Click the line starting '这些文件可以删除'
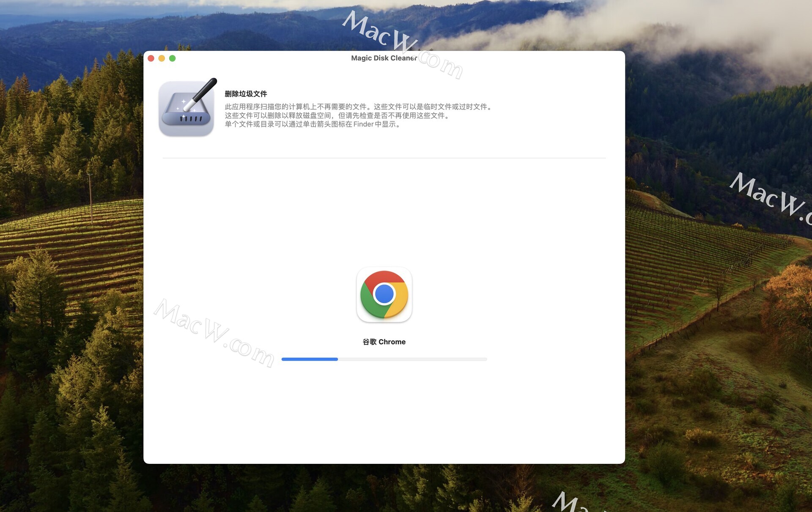This screenshot has height=512, width=812. click(x=338, y=115)
